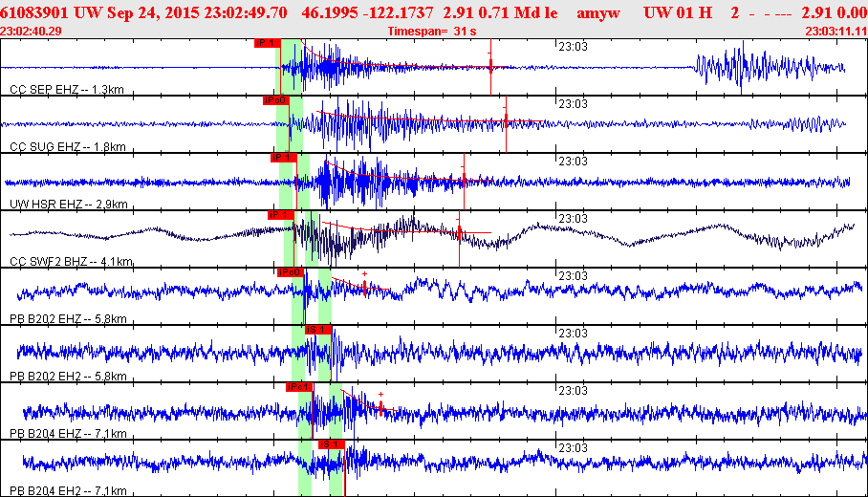The width and height of the screenshot is (868, 497).
Task: Click the UW HSR EHZ channel label
Action: tap(67, 205)
